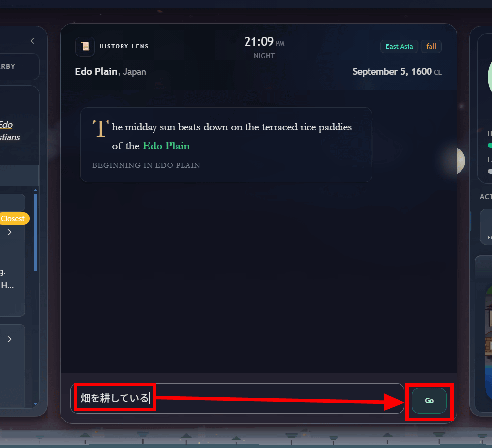Select the Nearby tab on the left

click(13, 66)
